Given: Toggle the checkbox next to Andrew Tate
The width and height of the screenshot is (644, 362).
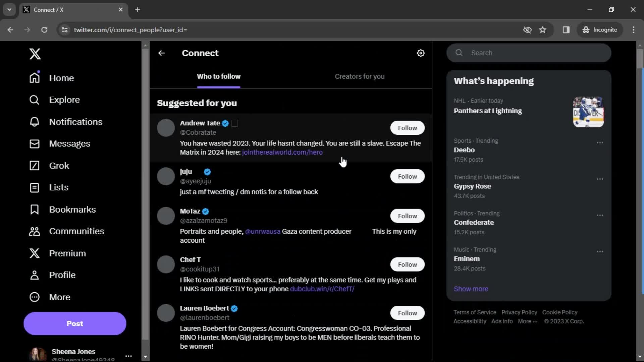Looking at the screenshot, I should (234, 123).
